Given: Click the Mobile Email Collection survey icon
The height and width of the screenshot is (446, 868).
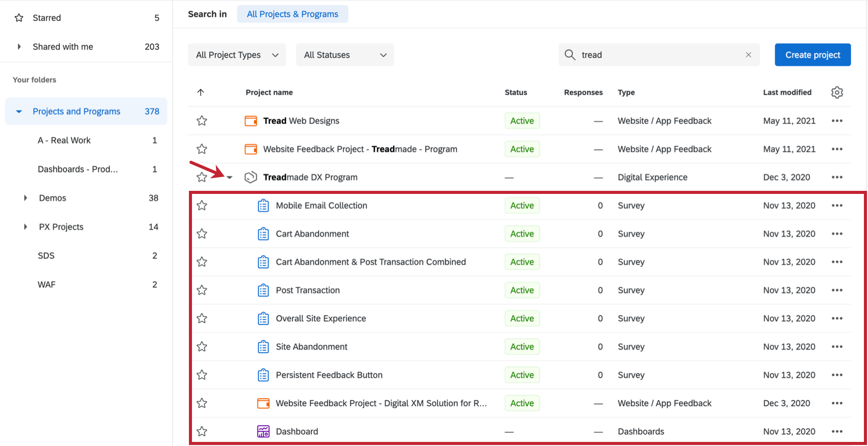Looking at the screenshot, I should [x=263, y=205].
